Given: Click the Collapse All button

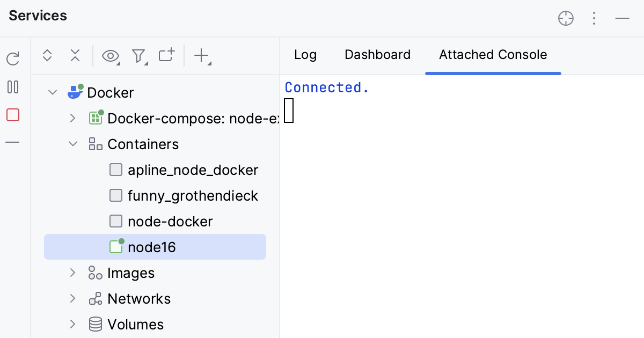Looking at the screenshot, I should tap(75, 55).
